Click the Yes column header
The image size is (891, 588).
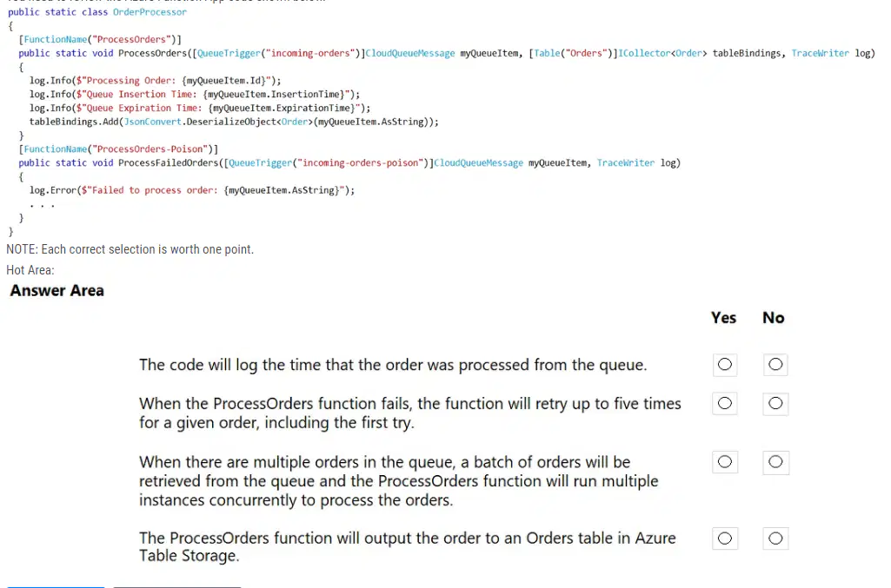[x=723, y=318]
